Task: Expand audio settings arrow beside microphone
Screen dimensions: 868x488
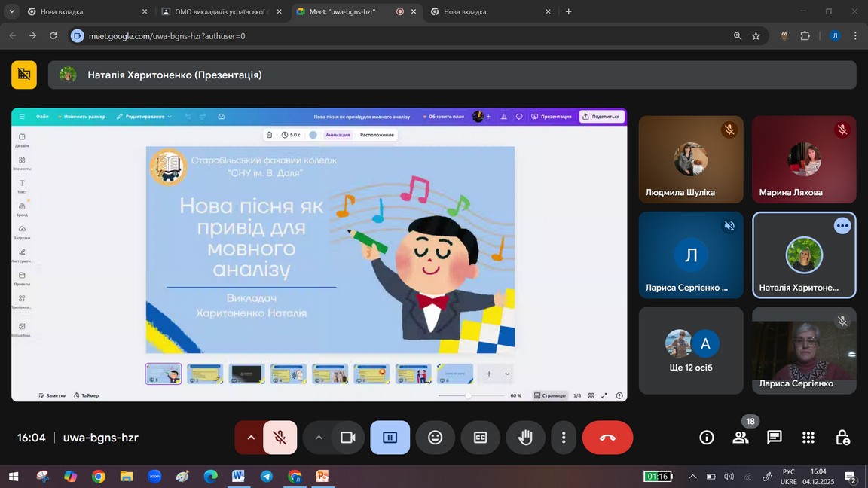Action: pyautogui.click(x=250, y=438)
